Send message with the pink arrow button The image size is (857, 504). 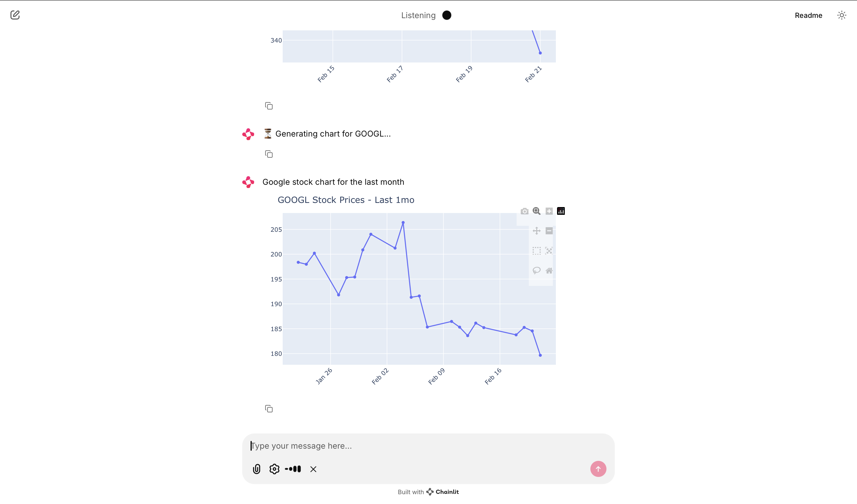pyautogui.click(x=598, y=469)
